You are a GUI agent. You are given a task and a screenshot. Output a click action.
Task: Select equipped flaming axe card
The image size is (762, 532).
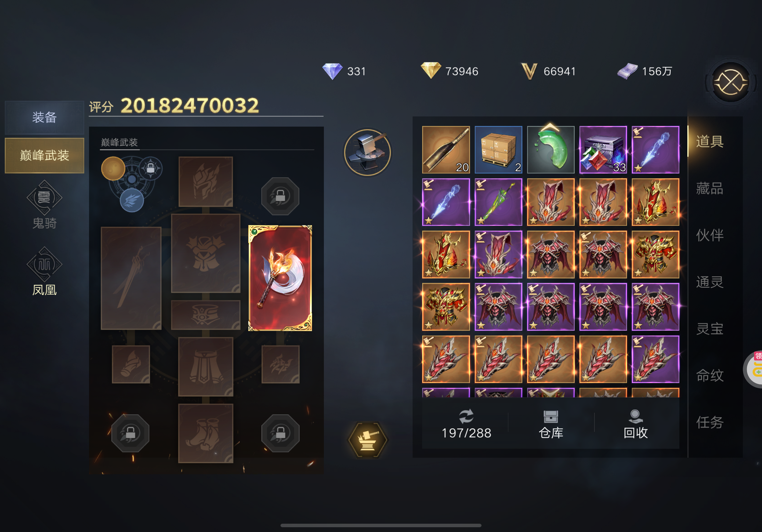(280, 278)
